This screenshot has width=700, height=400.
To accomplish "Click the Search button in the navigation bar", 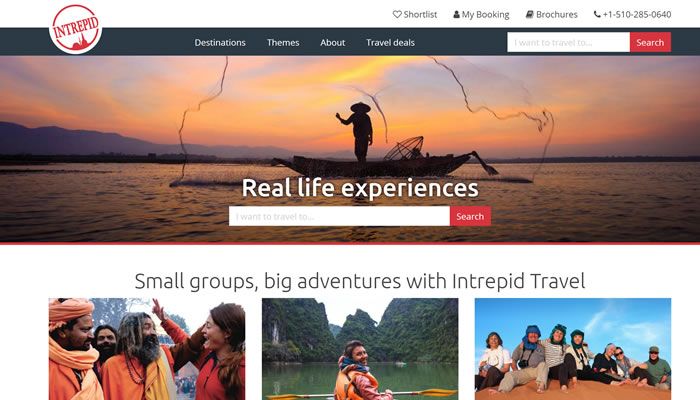I will point(650,42).
